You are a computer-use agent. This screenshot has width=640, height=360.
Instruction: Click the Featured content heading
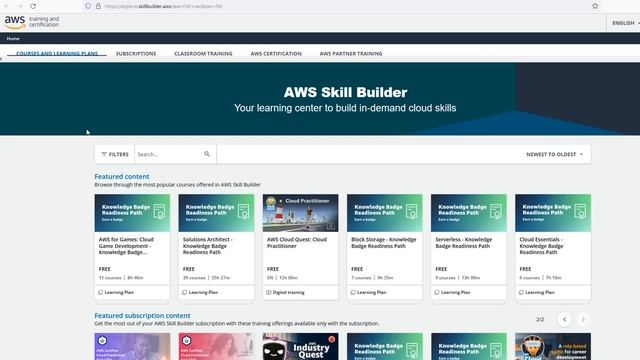pyautogui.click(x=122, y=176)
